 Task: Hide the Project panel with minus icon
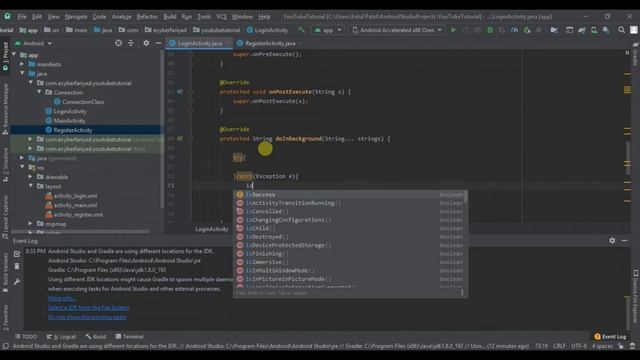pos(158,43)
